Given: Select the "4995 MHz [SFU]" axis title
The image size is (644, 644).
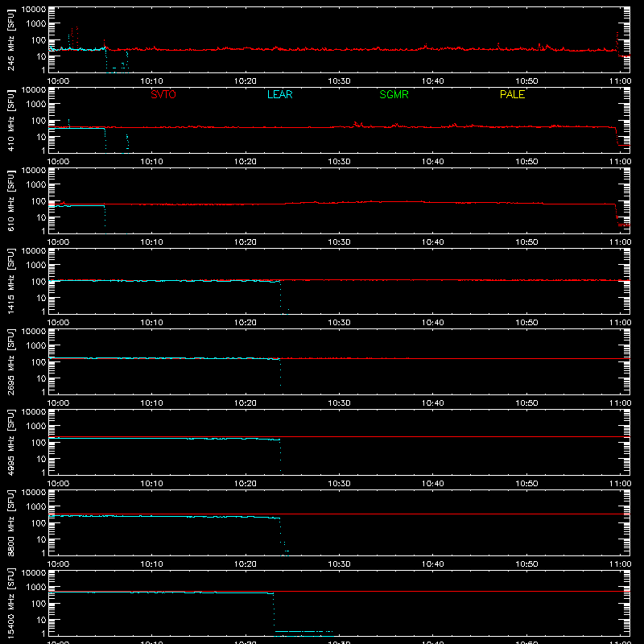Looking at the screenshot, I should point(10,442).
